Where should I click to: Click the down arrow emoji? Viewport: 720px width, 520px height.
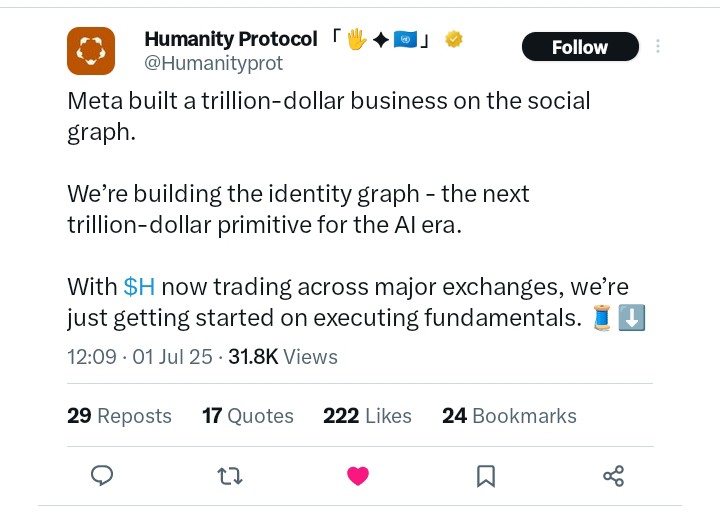pos(632,318)
